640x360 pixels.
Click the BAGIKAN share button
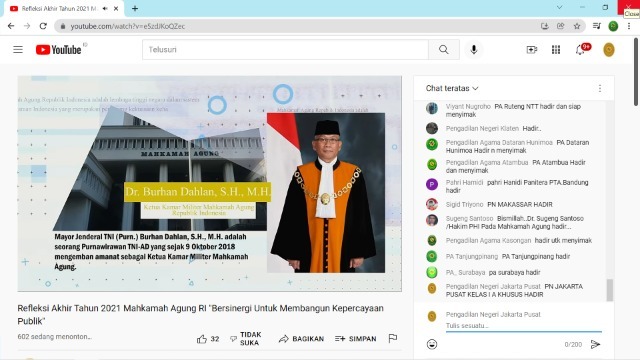click(x=301, y=339)
